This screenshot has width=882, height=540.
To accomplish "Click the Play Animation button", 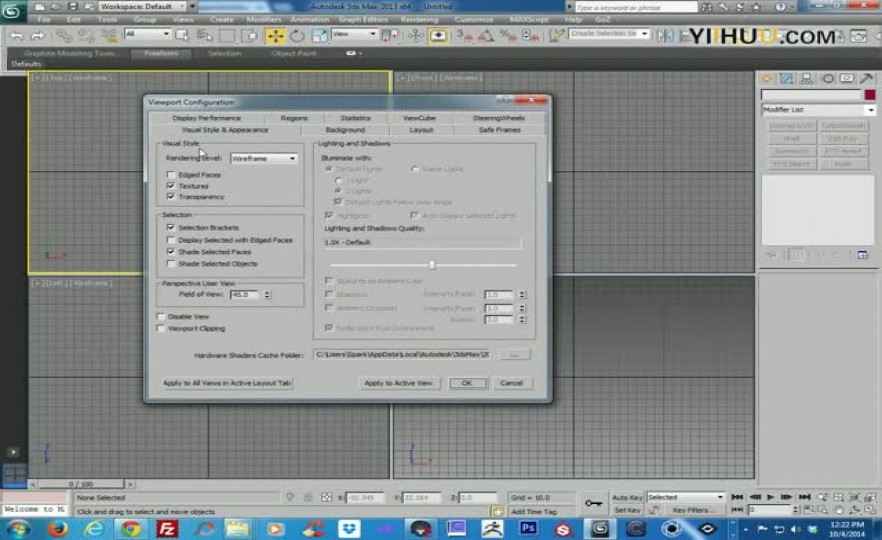I will pyautogui.click(x=771, y=497).
